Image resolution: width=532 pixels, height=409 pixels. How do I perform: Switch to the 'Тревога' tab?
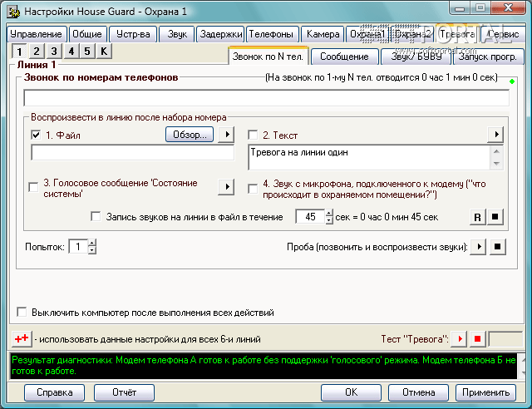pyautogui.click(x=457, y=34)
